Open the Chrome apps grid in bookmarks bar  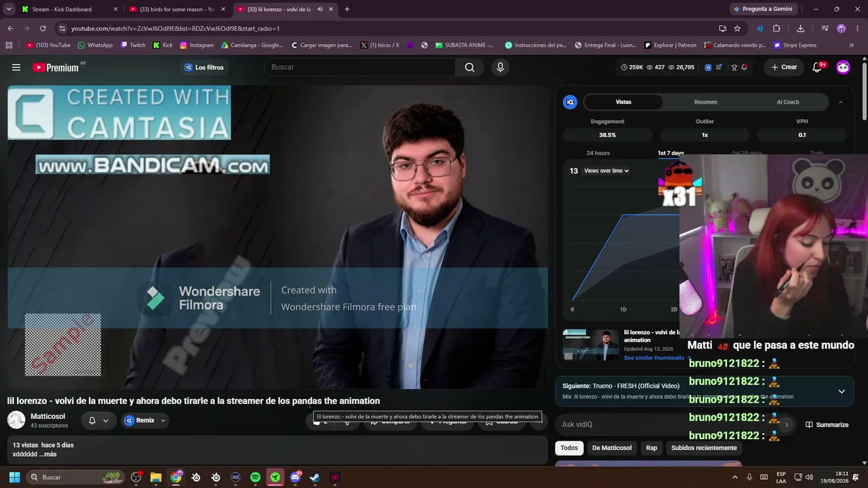(x=9, y=45)
